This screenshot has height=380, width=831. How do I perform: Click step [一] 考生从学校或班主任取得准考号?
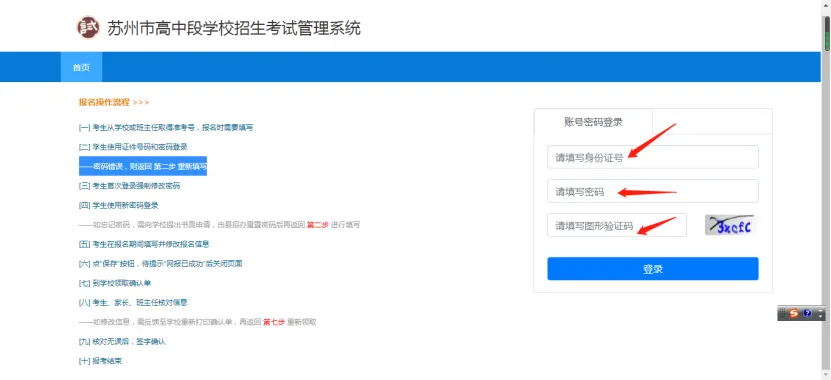166,128
